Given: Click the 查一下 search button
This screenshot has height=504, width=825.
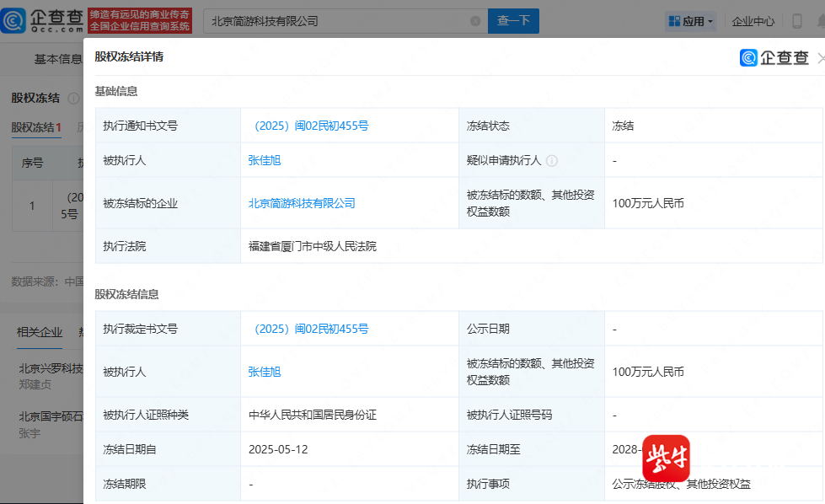Looking at the screenshot, I should pos(513,21).
